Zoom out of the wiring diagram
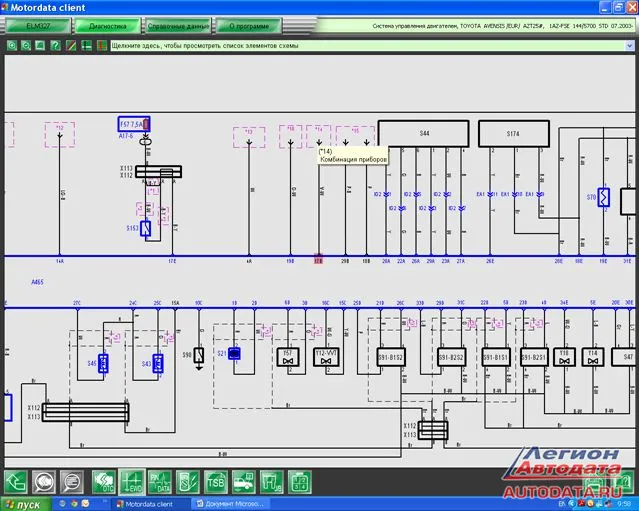Screen dimensions: 639x511 click(26, 46)
